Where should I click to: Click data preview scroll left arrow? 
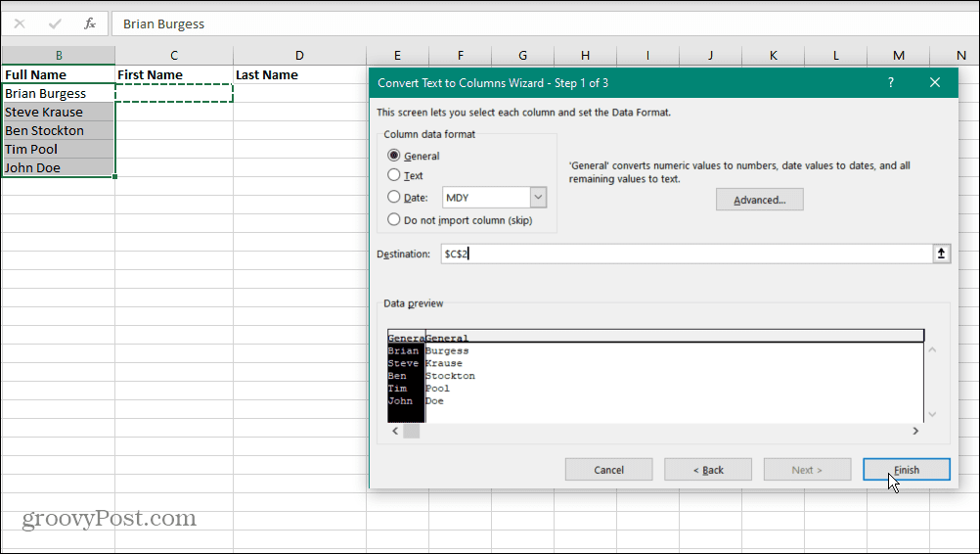[x=395, y=431]
